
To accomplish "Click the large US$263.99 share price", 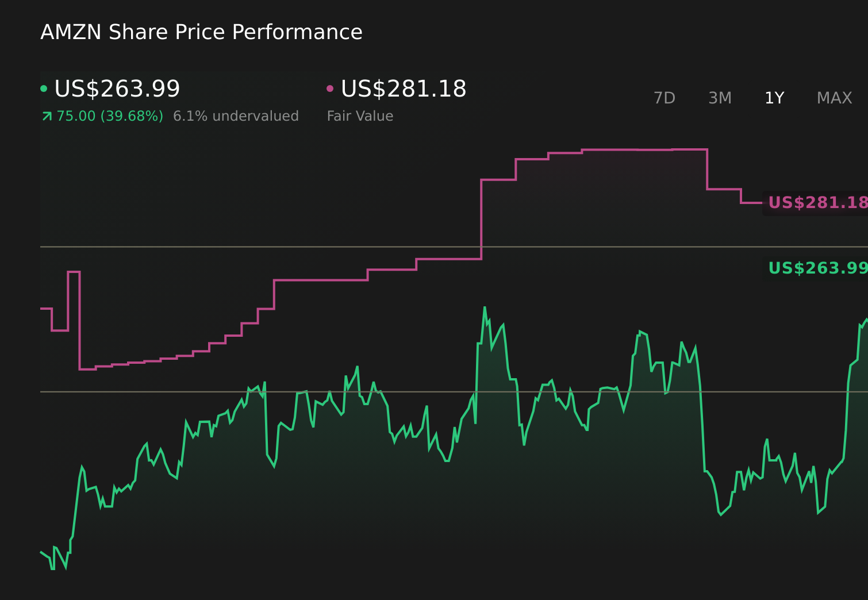I will (x=117, y=89).
